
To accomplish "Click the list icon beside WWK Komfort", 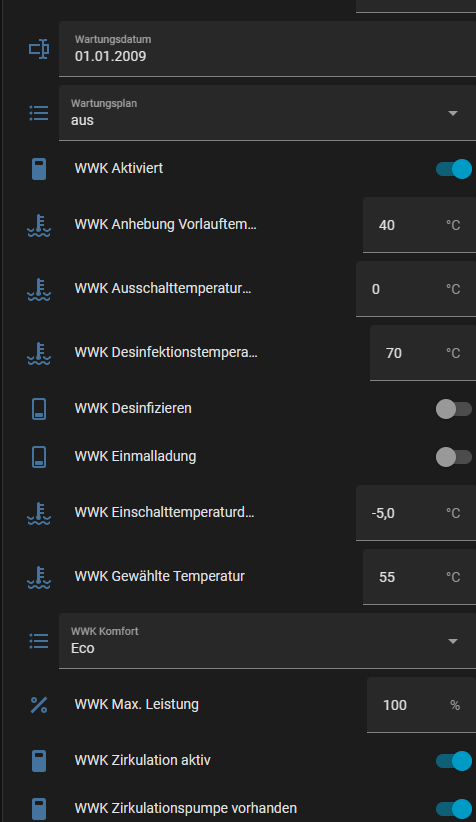I will point(39,641).
